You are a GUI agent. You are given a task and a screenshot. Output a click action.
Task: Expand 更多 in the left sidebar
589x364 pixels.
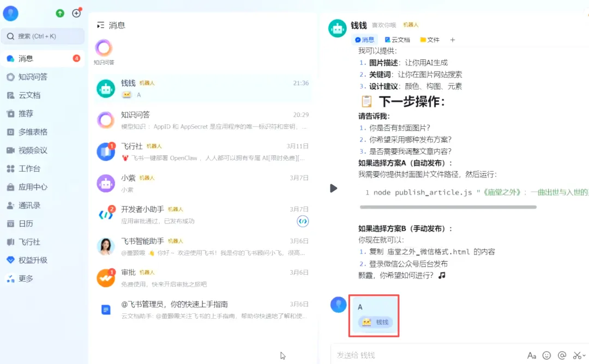click(x=43, y=278)
